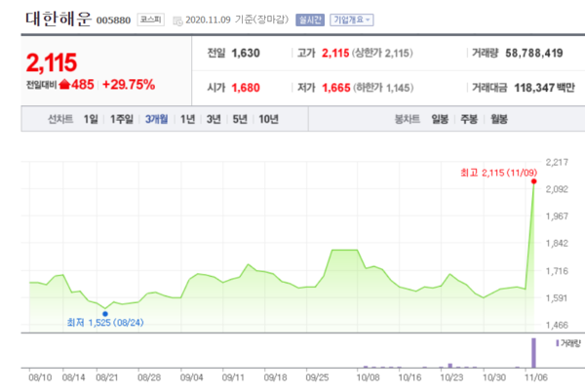This screenshot has height=392, width=585.
Task: Click the +29.75% change rate
Action: [129, 85]
